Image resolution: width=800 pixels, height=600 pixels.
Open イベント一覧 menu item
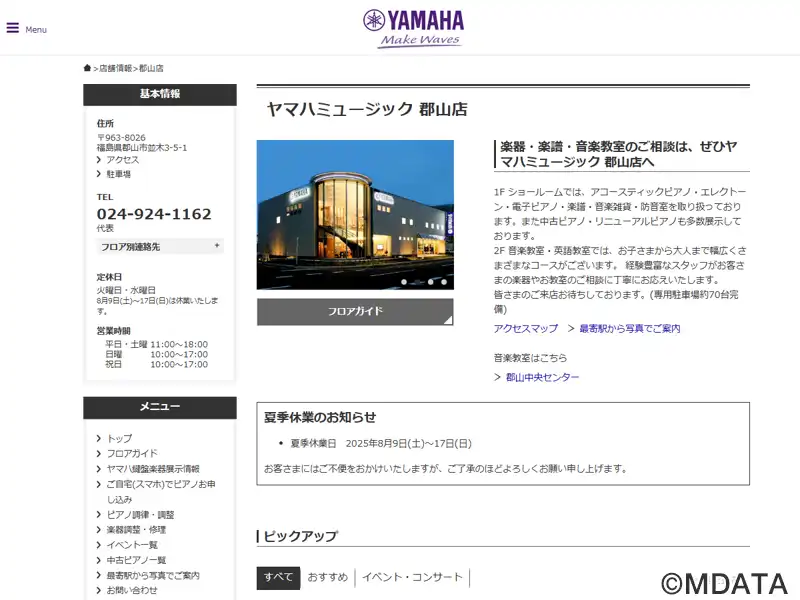132,544
